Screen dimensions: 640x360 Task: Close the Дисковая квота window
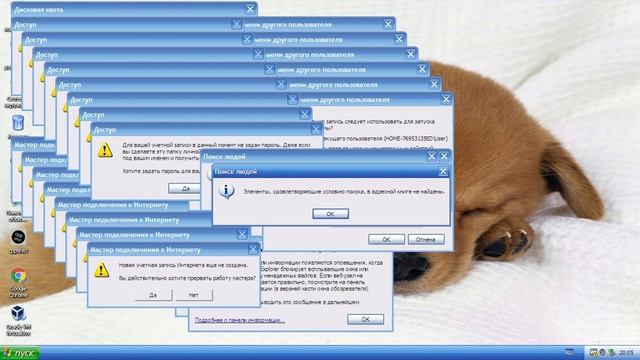pyautogui.click(x=251, y=9)
